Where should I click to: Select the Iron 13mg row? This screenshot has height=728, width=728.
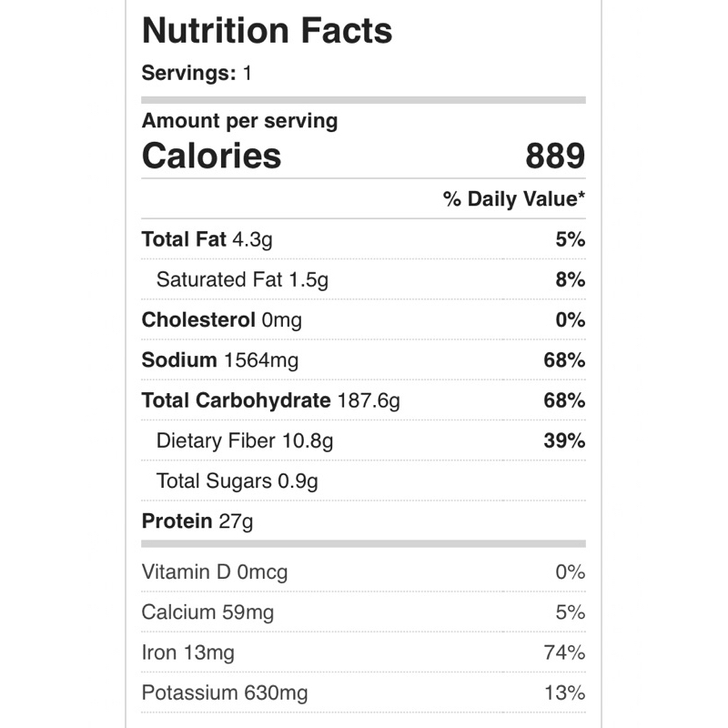(363, 652)
